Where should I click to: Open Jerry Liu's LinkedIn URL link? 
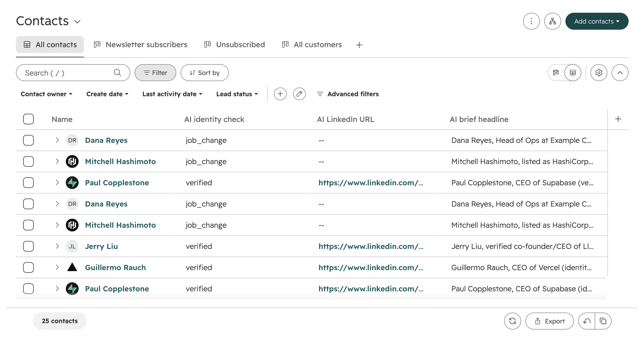coord(371,246)
